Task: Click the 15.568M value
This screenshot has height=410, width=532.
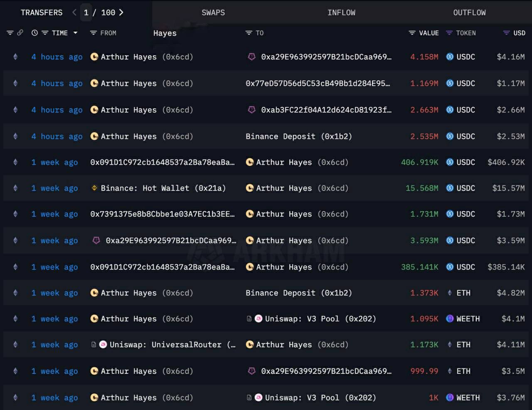Action: tap(422, 188)
